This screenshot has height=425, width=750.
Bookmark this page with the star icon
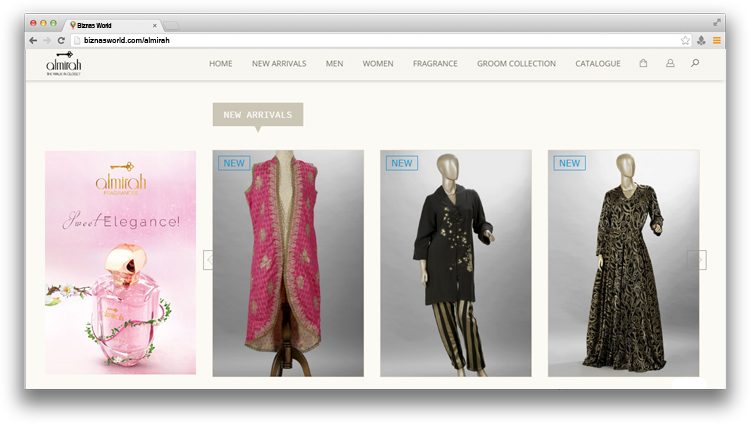685,41
